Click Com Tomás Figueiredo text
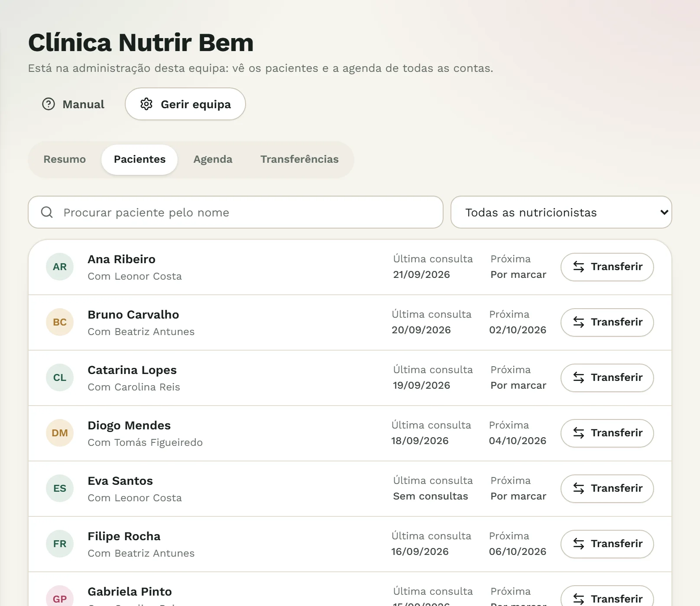The image size is (700, 606). point(145,442)
